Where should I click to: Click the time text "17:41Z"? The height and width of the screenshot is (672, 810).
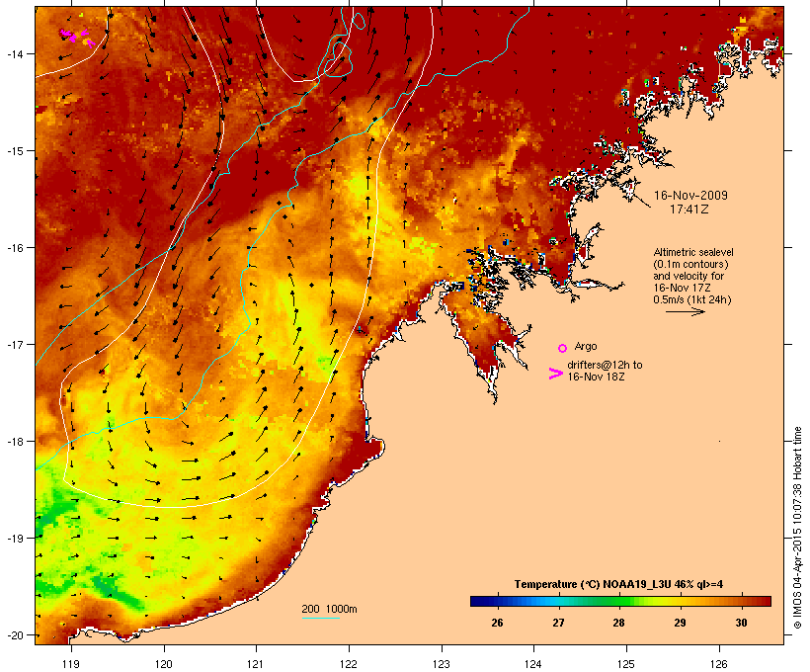click(x=689, y=210)
